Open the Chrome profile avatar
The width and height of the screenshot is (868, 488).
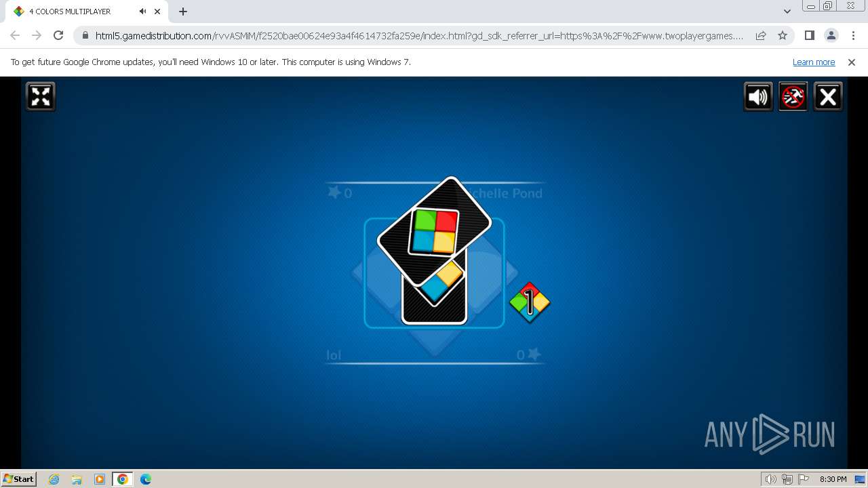click(831, 36)
